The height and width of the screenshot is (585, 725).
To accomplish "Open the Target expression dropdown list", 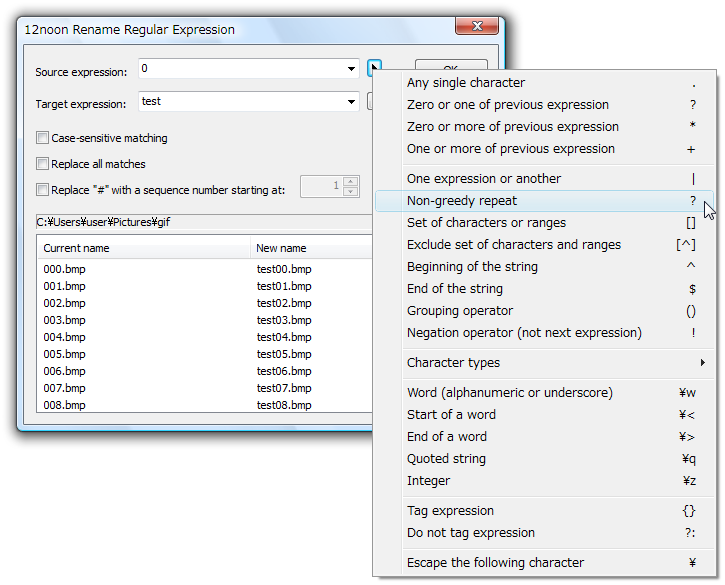I will (352, 101).
